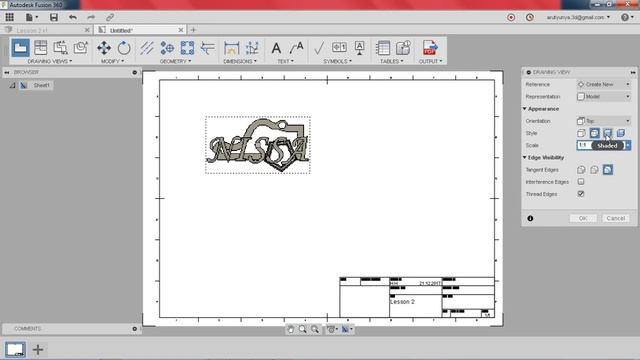The width and height of the screenshot is (640, 360).
Task: Select the Base View tool
Action: (20, 48)
